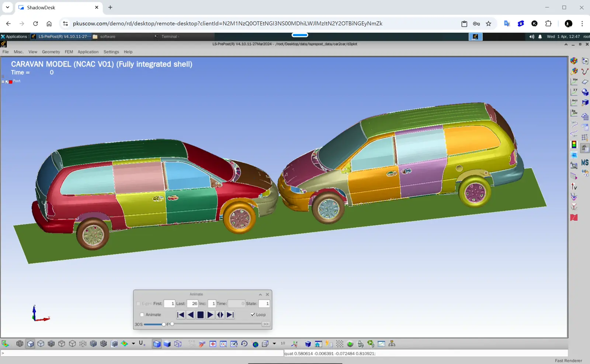
Task: Click the zoom magnifier icon
Action: [x=223, y=344]
